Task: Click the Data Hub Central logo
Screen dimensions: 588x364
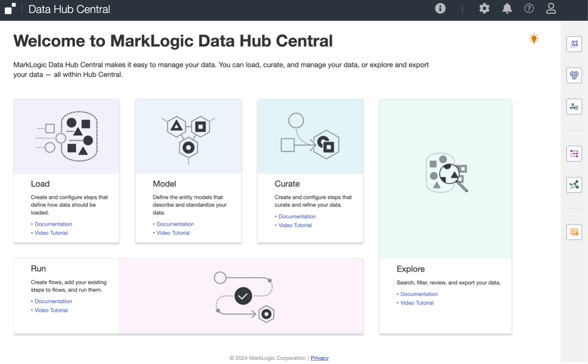Action: coord(10,9)
